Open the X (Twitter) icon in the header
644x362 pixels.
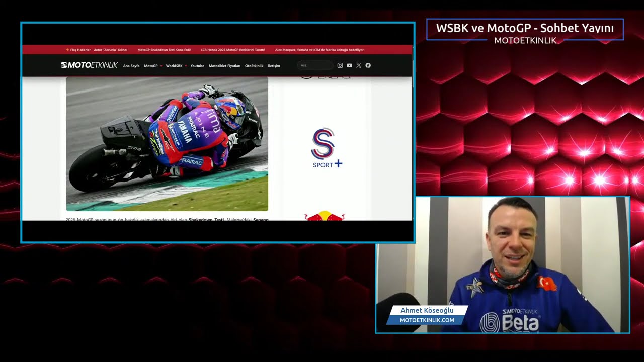pyautogui.click(x=359, y=65)
